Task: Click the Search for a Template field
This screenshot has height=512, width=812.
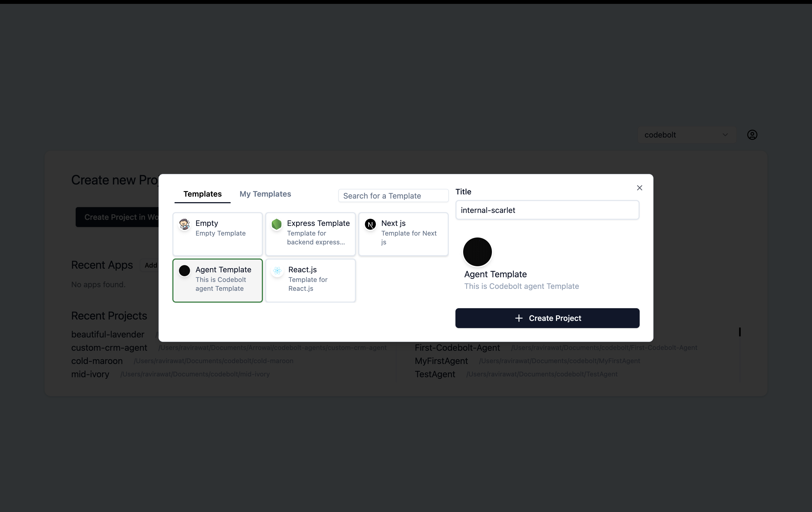Action: [393, 195]
